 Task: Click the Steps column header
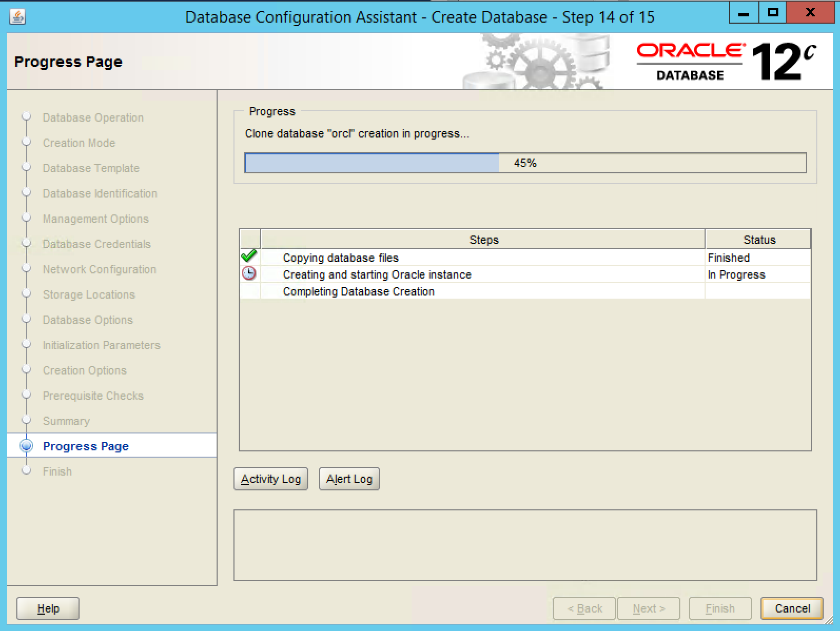click(483, 240)
